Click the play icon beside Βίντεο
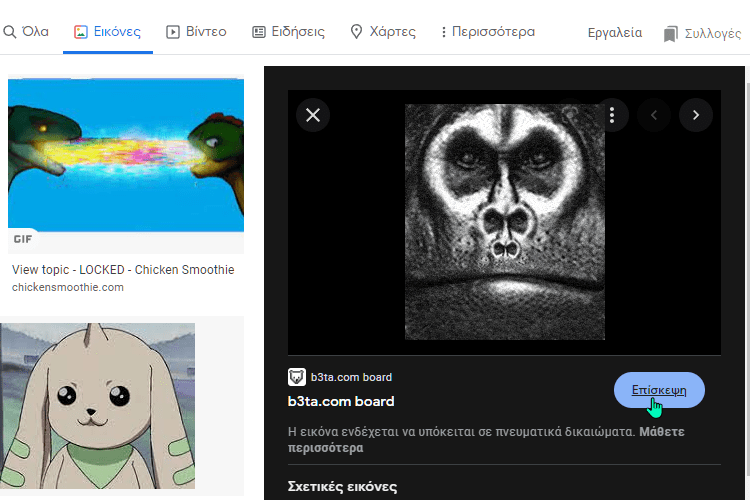 pyautogui.click(x=173, y=32)
